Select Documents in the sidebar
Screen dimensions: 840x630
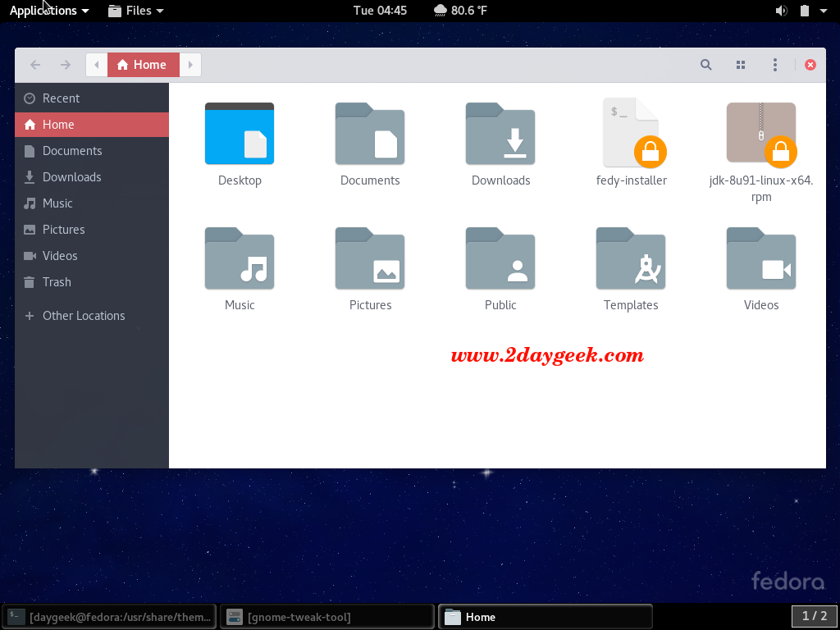[x=92, y=151]
